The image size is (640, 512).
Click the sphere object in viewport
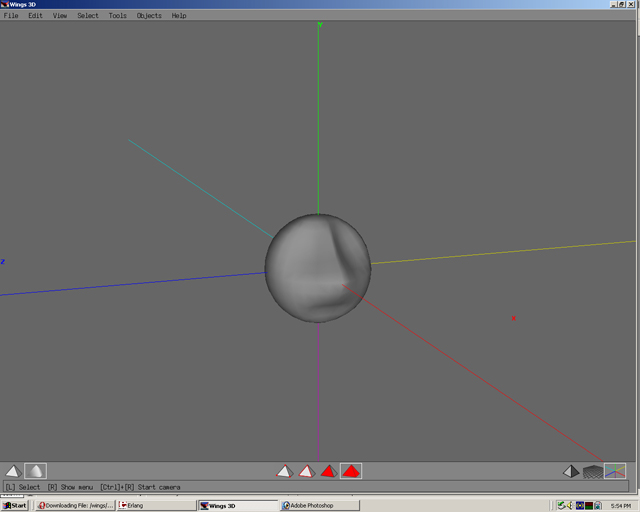pyautogui.click(x=318, y=268)
